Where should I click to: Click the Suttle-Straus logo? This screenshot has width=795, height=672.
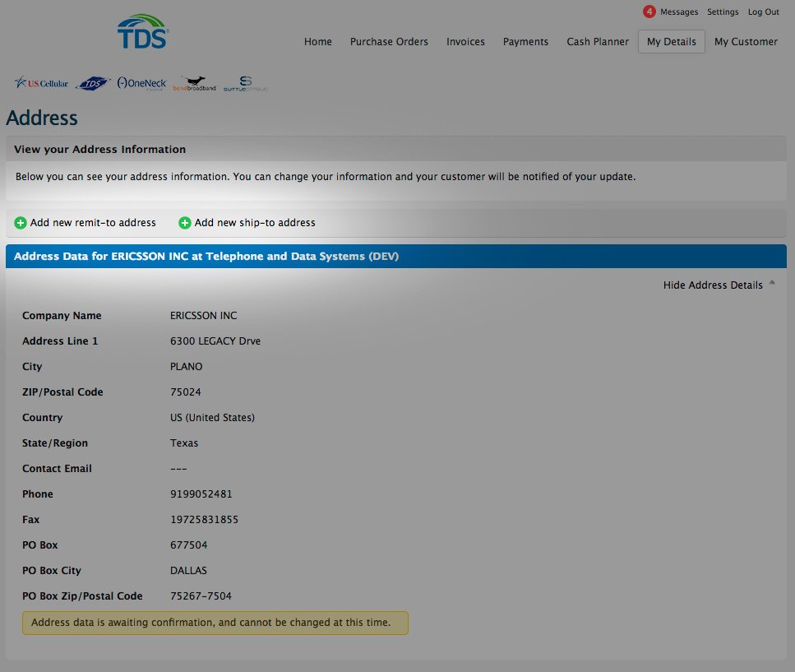tap(246, 84)
